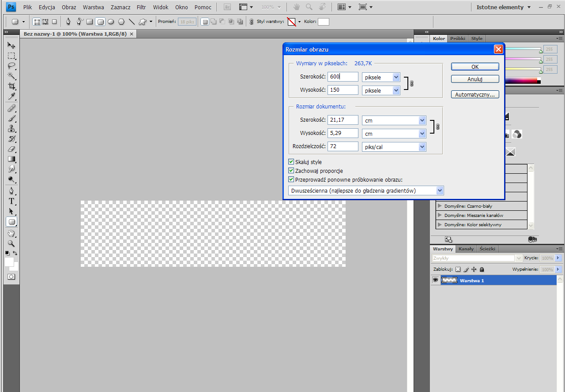Select the Lasso tool
This screenshot has height=392, width=565.
click(11, 66)
